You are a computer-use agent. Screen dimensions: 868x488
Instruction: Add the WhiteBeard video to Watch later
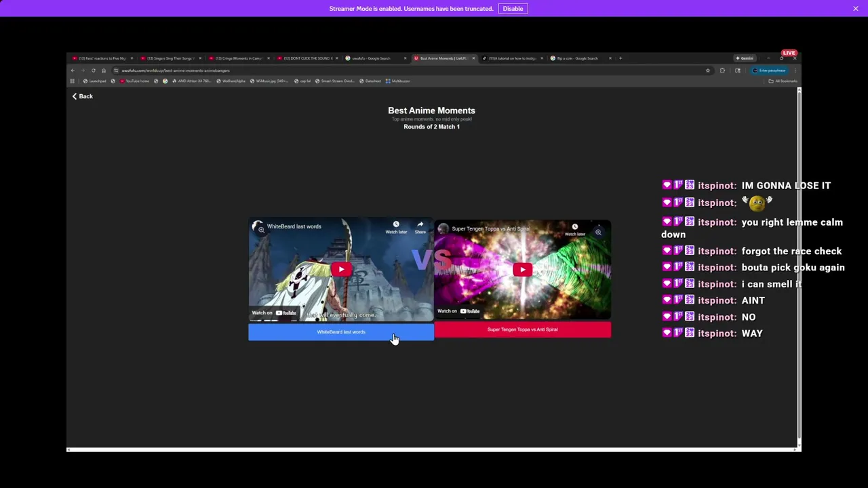click(396, 227)
